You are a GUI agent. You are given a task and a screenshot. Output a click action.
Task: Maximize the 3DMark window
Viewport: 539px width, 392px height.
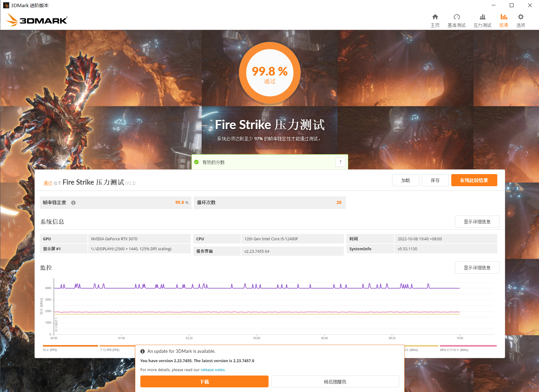pyautogui.click(x=512, y=5)
